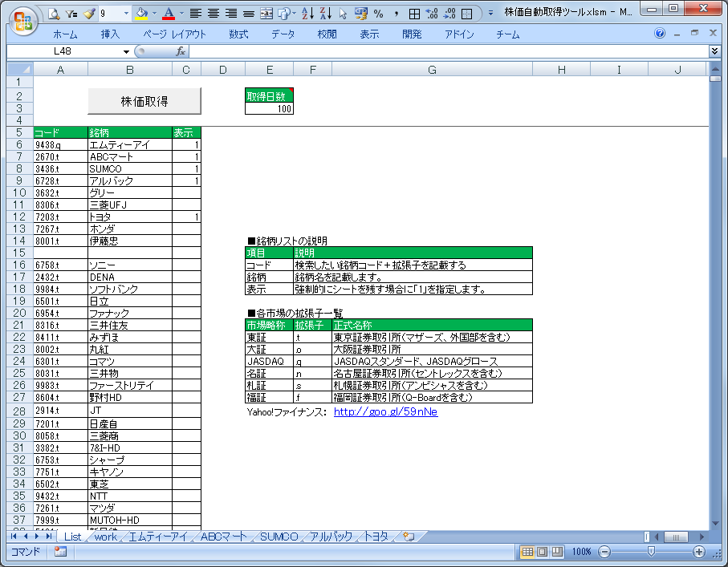The image size is (728, 567).
Task: Switch to the エムティーアイ sheet tab
Action: [158, 537]
